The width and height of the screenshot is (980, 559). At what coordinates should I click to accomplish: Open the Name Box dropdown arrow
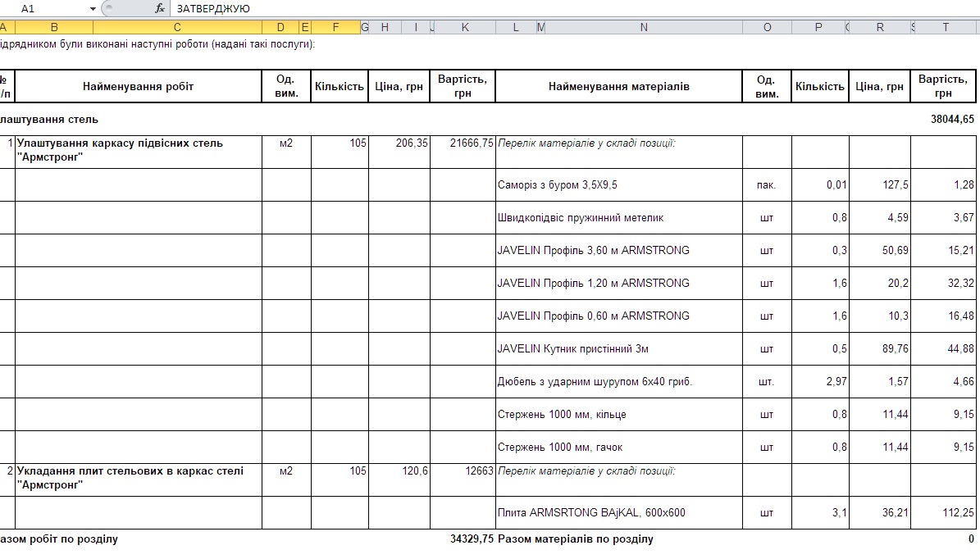click(x=93, y=9)
